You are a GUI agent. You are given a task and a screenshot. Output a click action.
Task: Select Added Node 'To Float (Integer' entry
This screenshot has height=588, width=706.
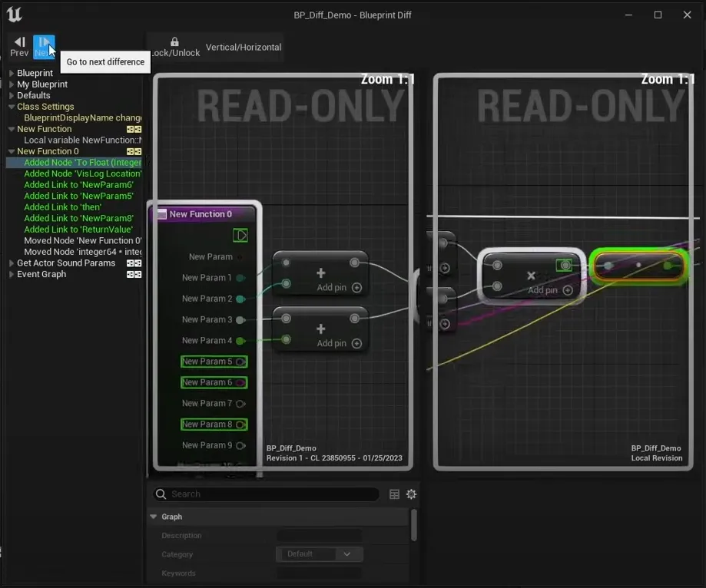coord(83,163)
